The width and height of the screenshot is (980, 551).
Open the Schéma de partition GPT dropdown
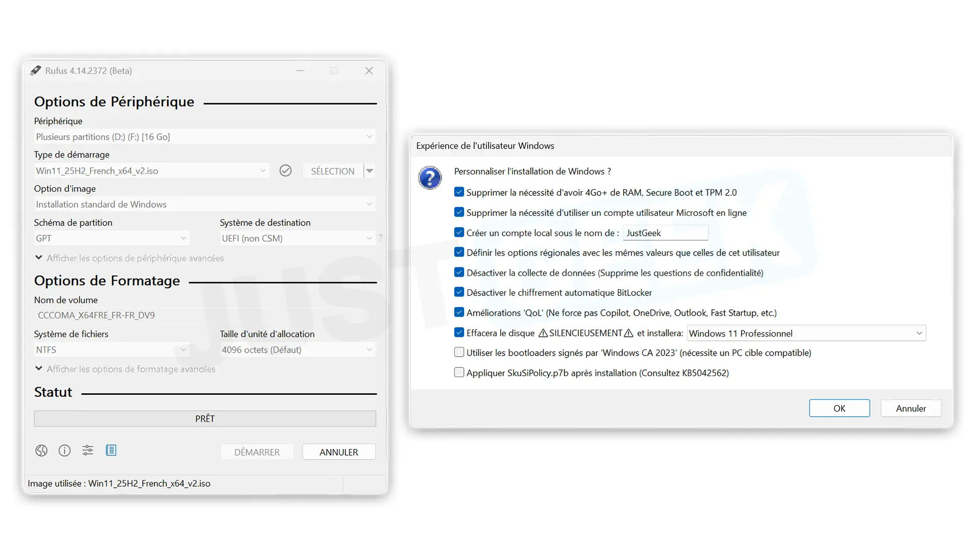(x=112, y=238)
